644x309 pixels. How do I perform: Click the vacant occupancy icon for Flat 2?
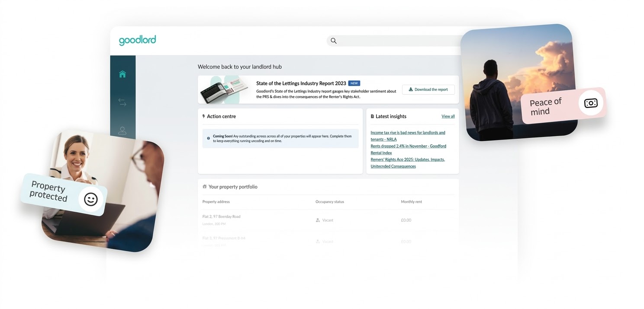click(317, 220)
